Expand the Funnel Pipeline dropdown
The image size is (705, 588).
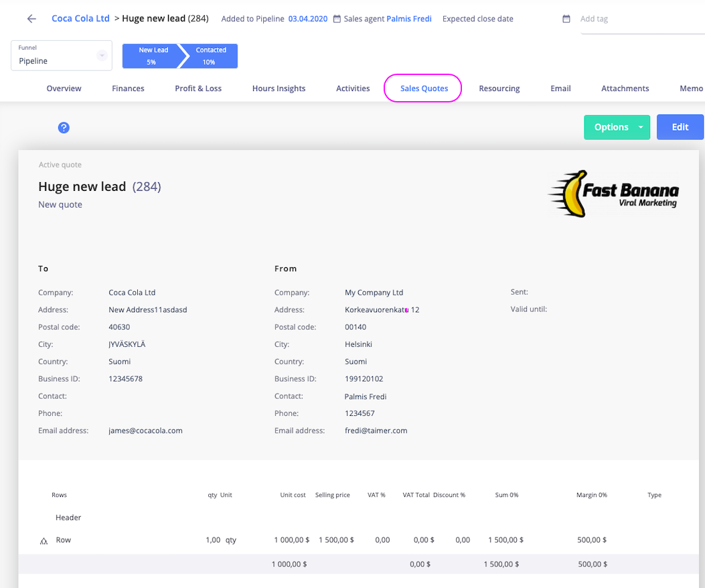[62, 56]
